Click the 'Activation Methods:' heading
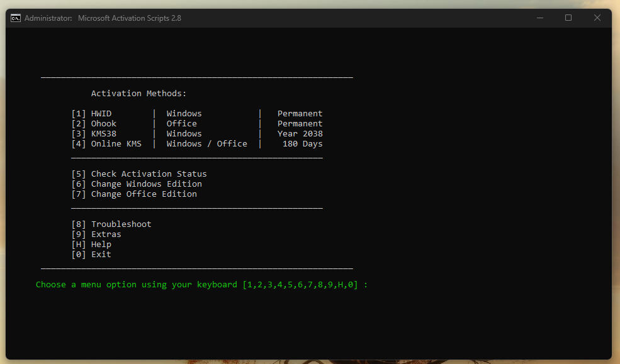 [138, 94]
